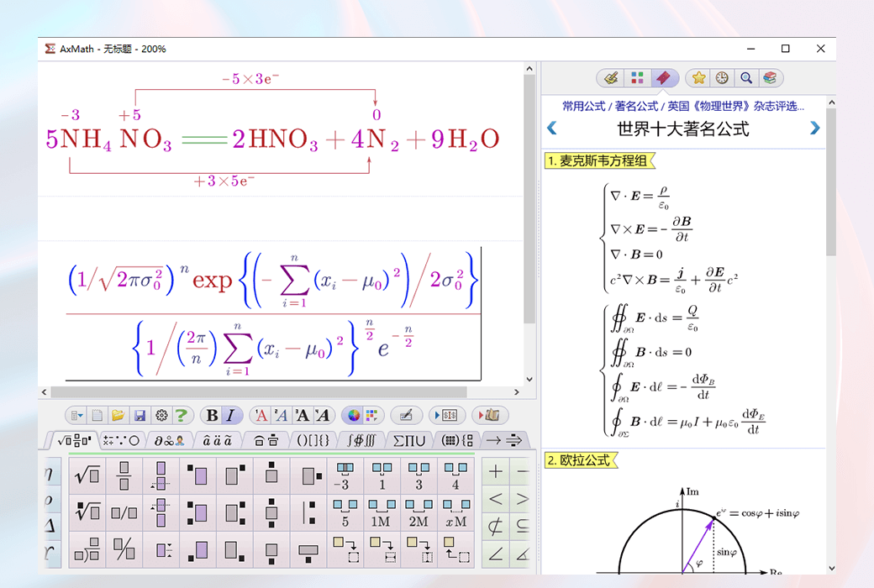Click the left blue chevron arrow
Image resolution: width=874 pixels, height=588 pixels.
click(x=552, y=128)
